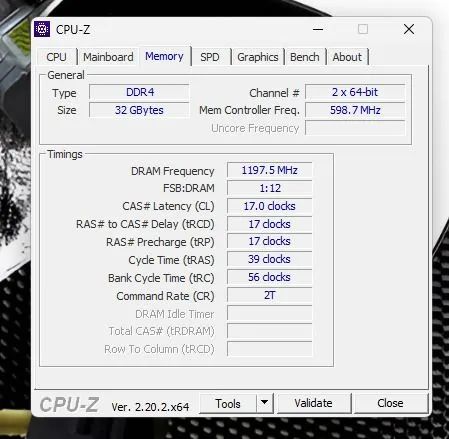
Task: Switch to the CPU tab
Action: [57, 57]
